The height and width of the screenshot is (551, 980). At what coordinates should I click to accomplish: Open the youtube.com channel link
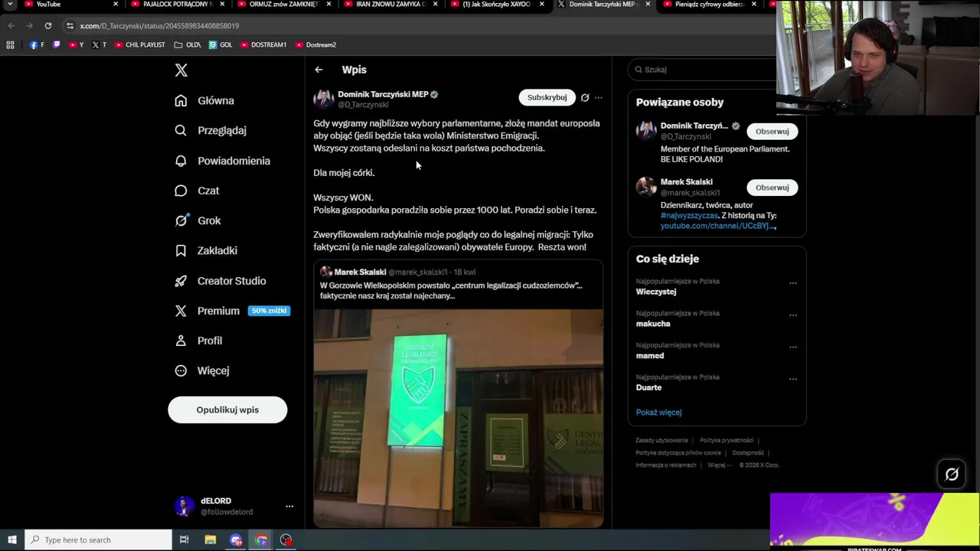(718, 226)
